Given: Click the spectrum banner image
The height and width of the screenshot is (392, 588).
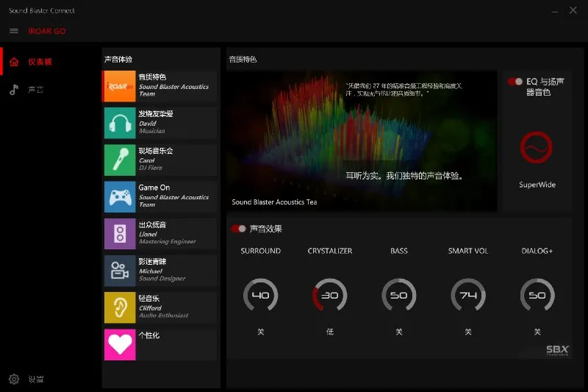Looking at the screenshot, I should pos(362,140).
